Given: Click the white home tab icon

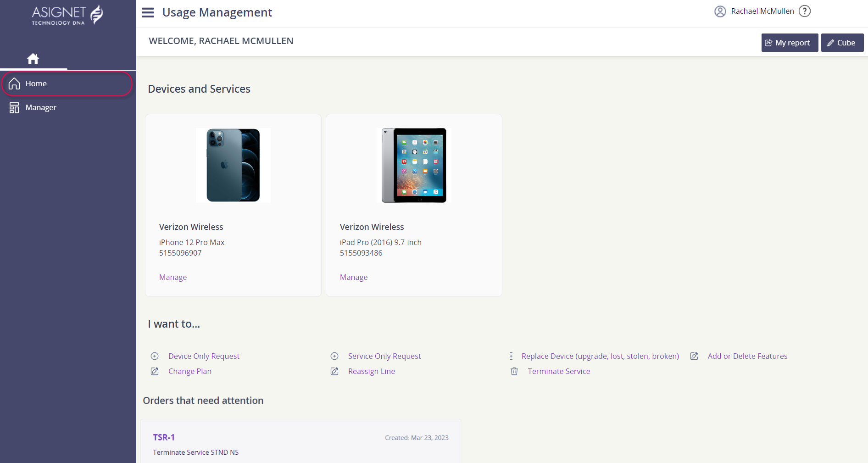Looking at the screenshot, I should 33,59.
